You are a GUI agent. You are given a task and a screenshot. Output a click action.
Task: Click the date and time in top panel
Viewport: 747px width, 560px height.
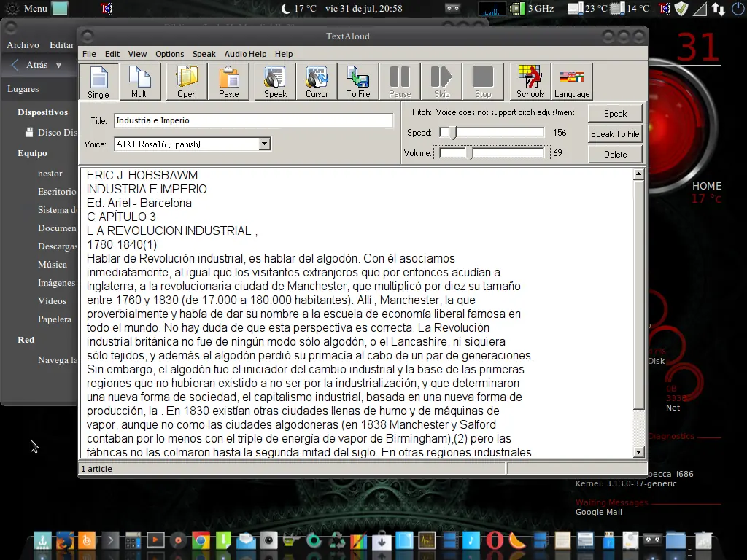(x=363, y=8)
